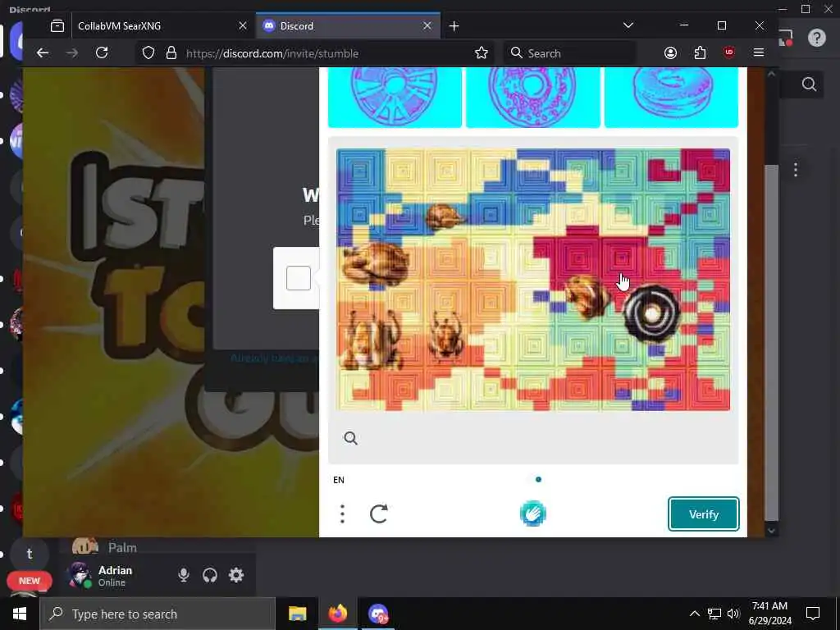Click the scrollbar up arrow

tap(771, 74)
